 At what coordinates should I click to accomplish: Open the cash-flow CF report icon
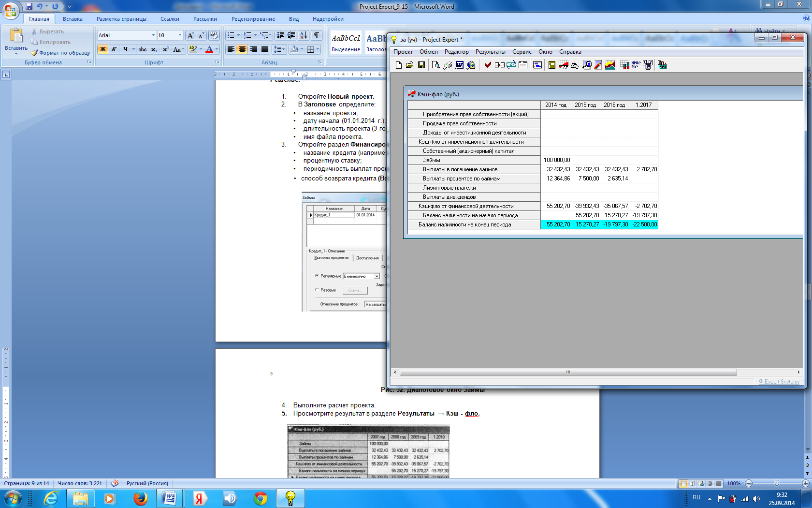563,65
